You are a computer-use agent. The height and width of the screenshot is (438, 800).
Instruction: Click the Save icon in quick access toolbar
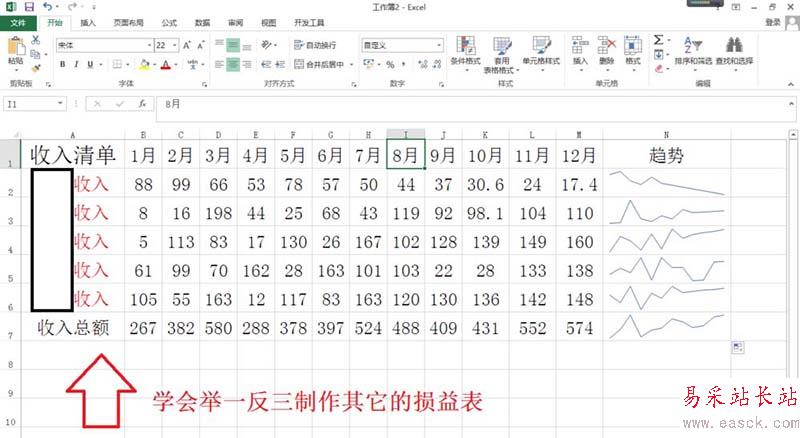(x=29, y=7)
